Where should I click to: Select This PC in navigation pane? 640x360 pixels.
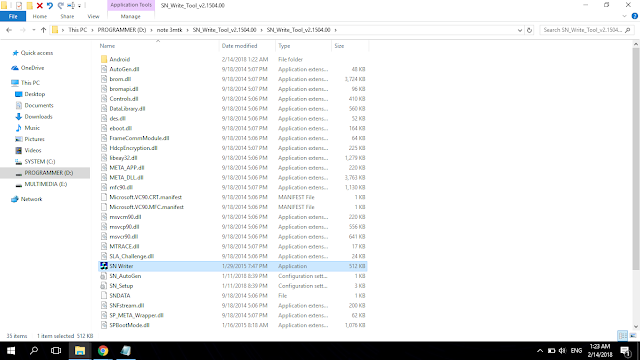point(30,82)
